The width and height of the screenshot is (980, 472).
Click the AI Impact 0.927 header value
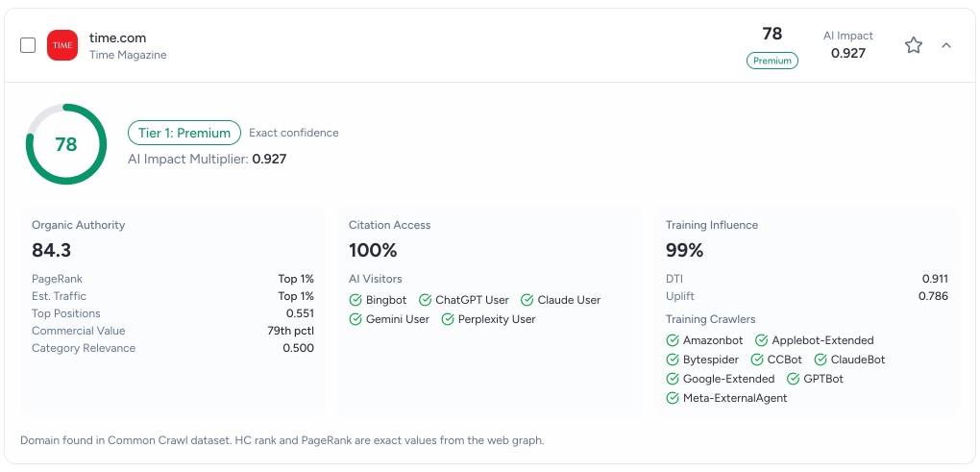pos(847,53)
